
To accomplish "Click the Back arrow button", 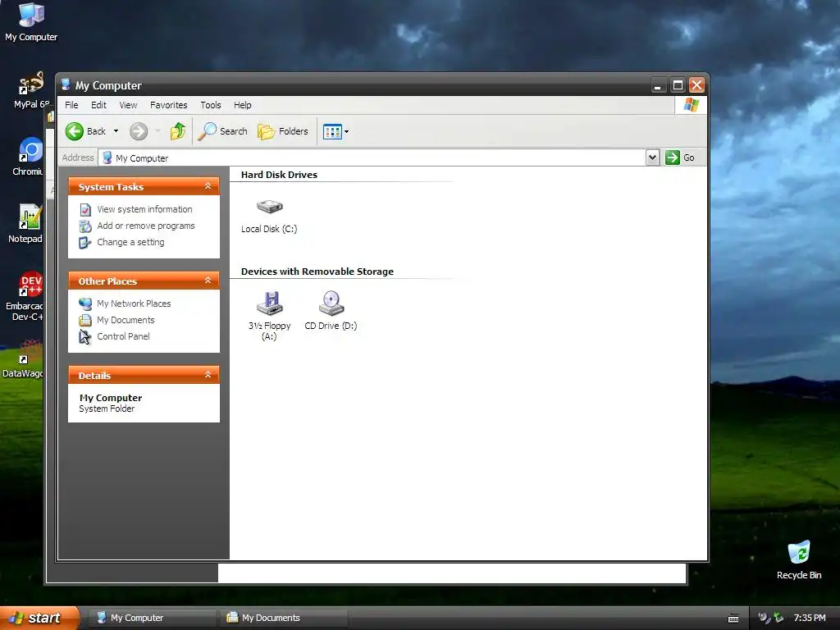I will [x=85, y=131].
